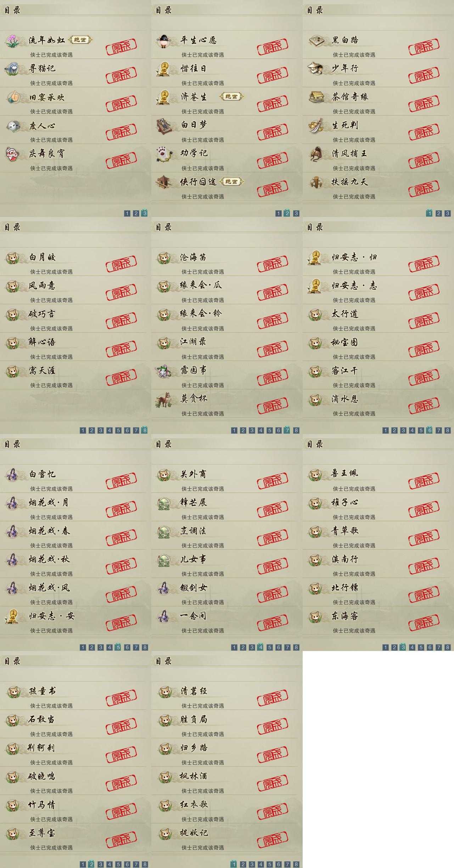This screenshot has width=454, height=868.
Task: Select the 烟花戏·春 entry title
Action: [50, 531]
